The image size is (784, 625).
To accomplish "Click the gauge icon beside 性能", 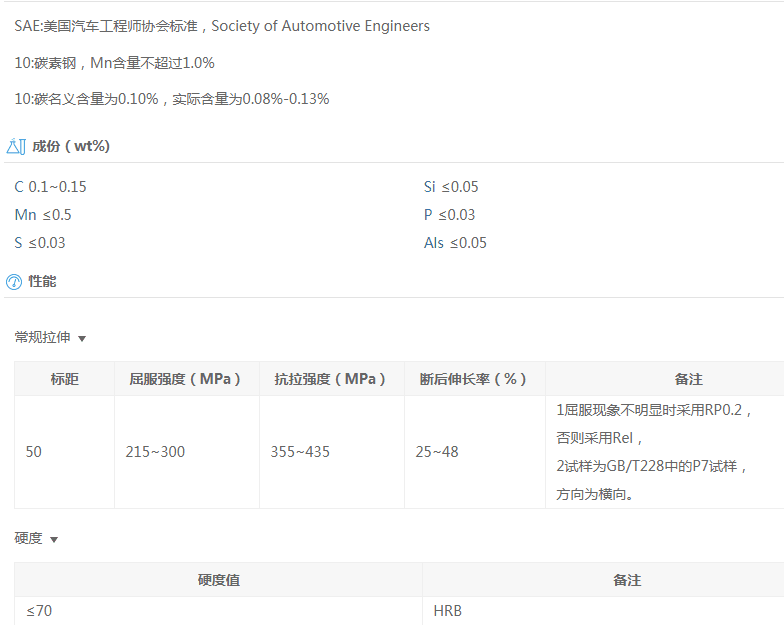I will pos(14,282).
